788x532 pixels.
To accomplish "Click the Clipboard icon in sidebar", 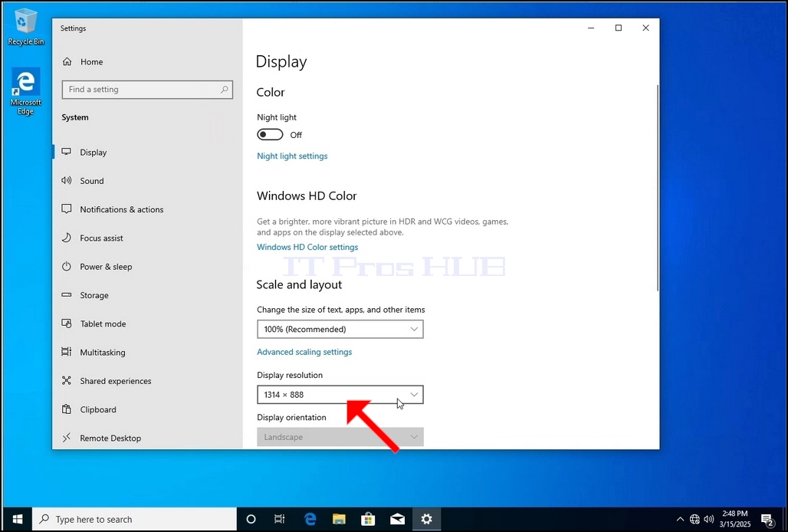I will (x=67, y=409).
